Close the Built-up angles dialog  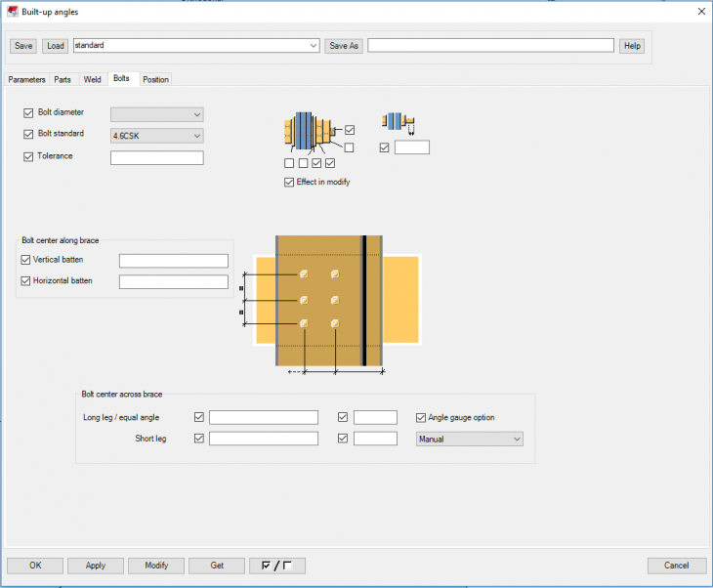pos(701,12)
